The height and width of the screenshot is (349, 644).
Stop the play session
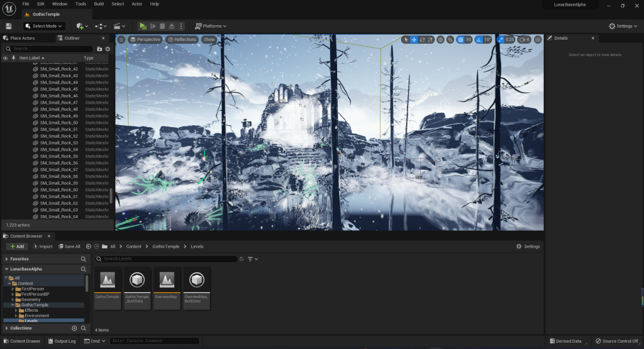click(x=162, y=26)
